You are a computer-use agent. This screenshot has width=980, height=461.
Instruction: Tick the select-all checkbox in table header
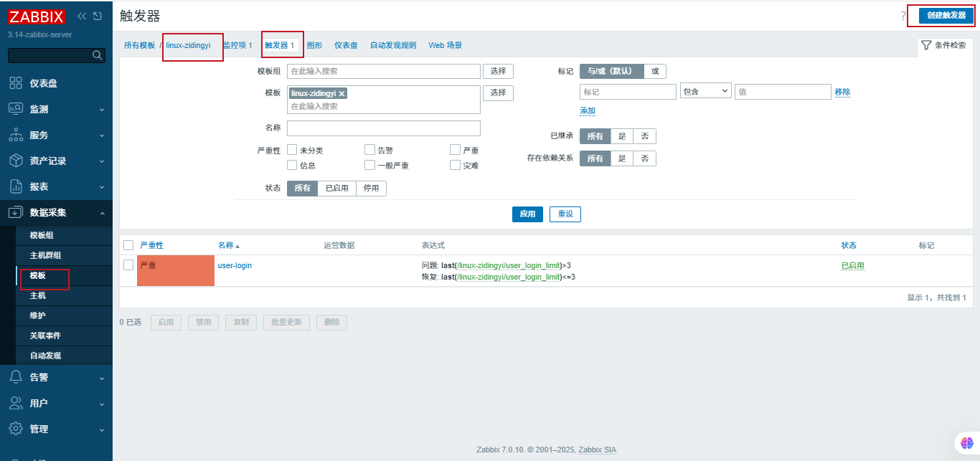128,245
